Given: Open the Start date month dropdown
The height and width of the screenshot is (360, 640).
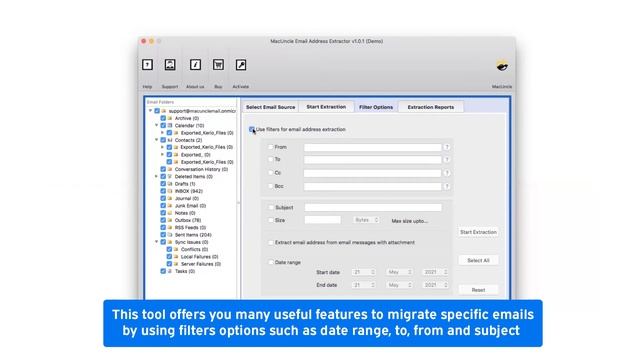Looking at the screenshot, I should 399,272.
